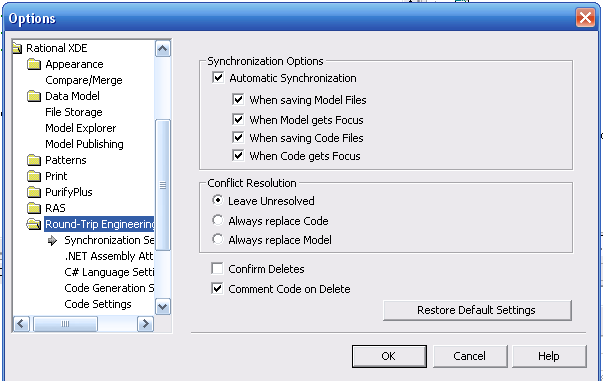The image size is (603, 381).
Task: Open Code Generation Settings page
Action: coord(109,288)
